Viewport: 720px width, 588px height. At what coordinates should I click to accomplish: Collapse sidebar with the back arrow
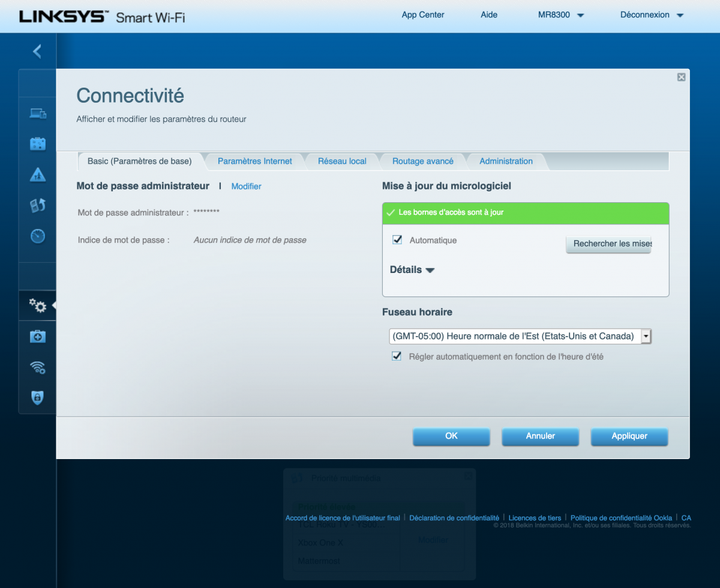(37, 51)
